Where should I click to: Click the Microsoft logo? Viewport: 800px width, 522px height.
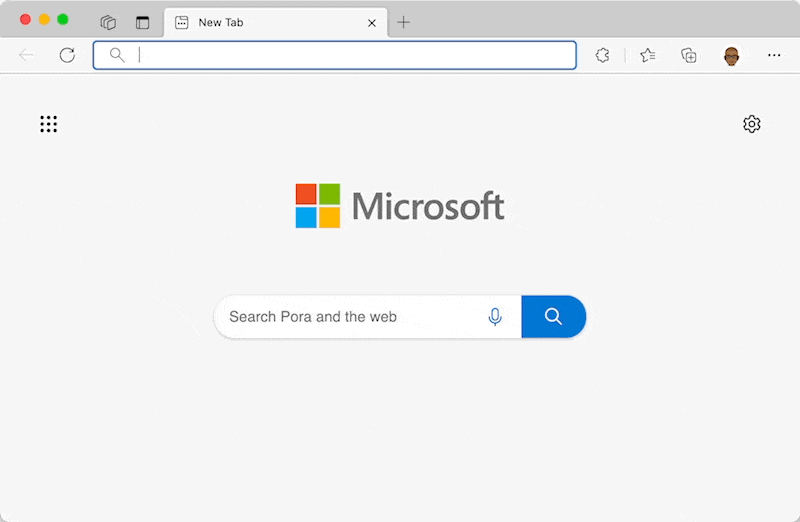point(400,206)
